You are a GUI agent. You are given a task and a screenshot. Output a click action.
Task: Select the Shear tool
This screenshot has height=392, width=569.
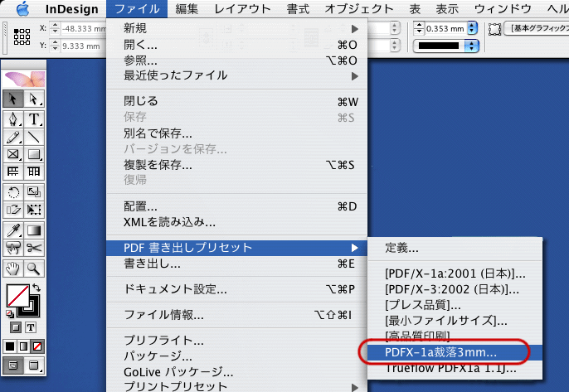tap(13, 210)
